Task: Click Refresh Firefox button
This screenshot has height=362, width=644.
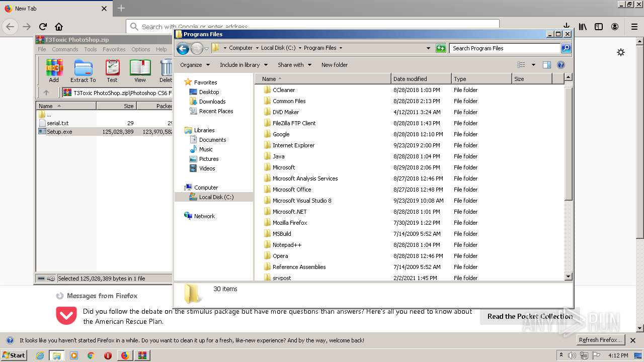Action: coord(600,340)
